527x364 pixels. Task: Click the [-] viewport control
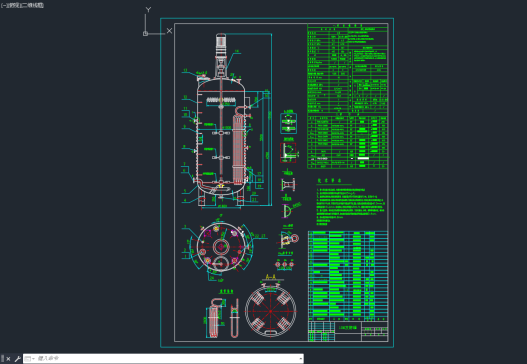(x=3, y=5)
